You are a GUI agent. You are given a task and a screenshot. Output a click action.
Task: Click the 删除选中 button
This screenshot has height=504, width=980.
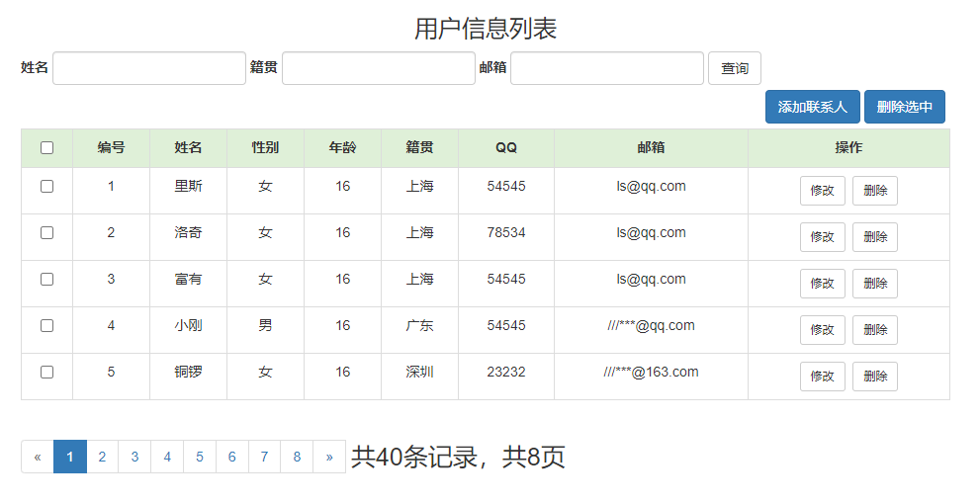905,107
